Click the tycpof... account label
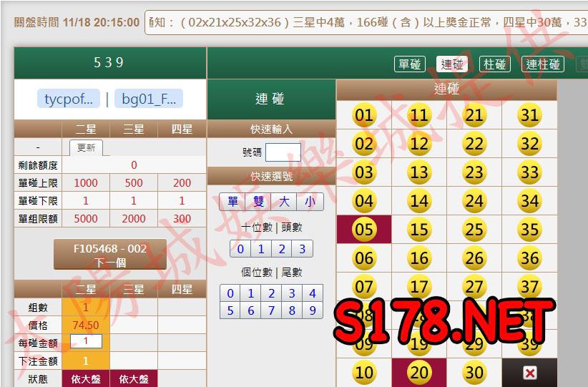This screenshot has height=387, width=588. point(69,99)
